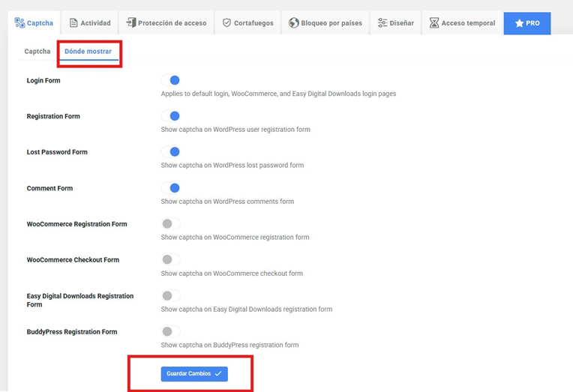573x392 pixels.
Task: Select the Acceso temporal tab
Action: click(x=462, y=22)
